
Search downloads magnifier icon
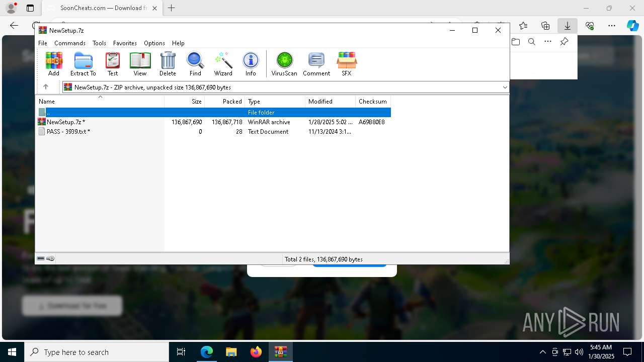tap(532, 42)
